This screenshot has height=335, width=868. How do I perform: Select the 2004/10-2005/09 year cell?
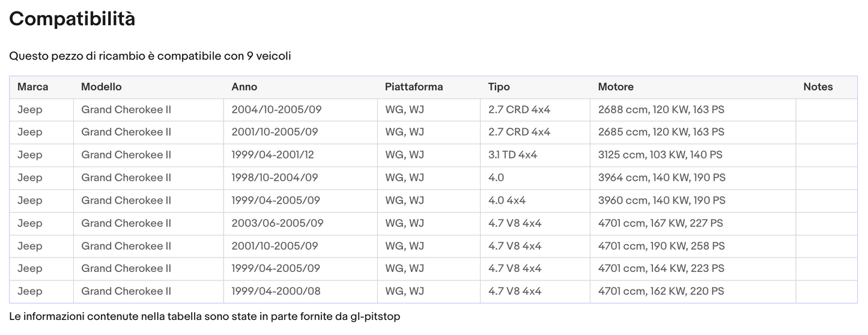click(276, 110)
